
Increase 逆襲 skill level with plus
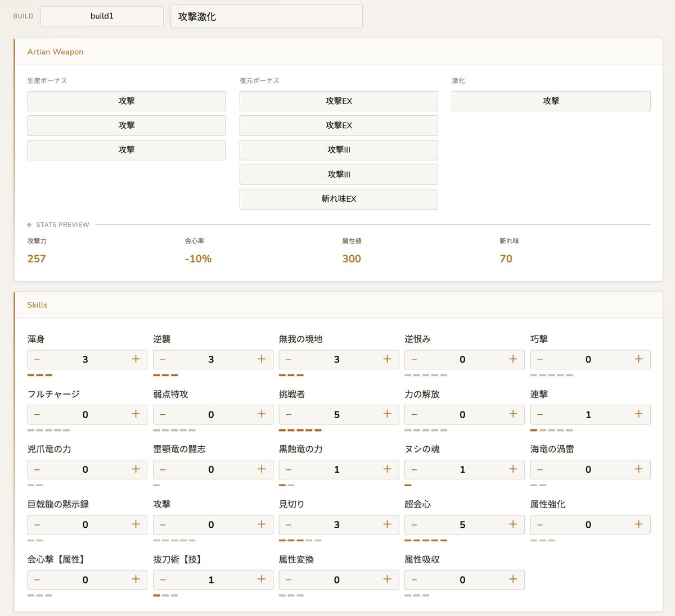click(262, 359)
